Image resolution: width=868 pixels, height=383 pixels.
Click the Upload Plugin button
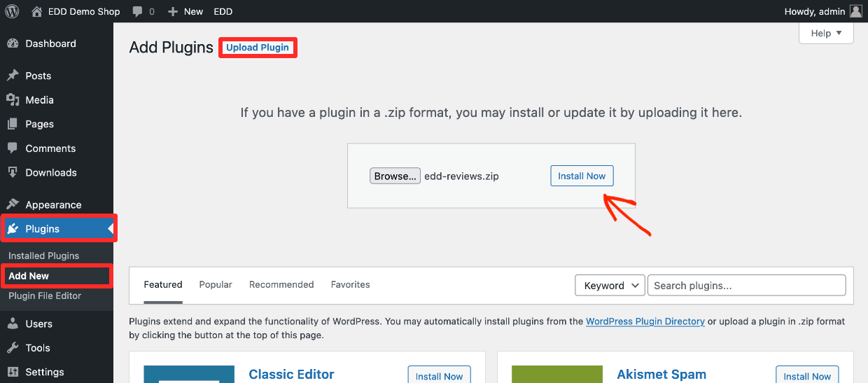click(258, 48)
